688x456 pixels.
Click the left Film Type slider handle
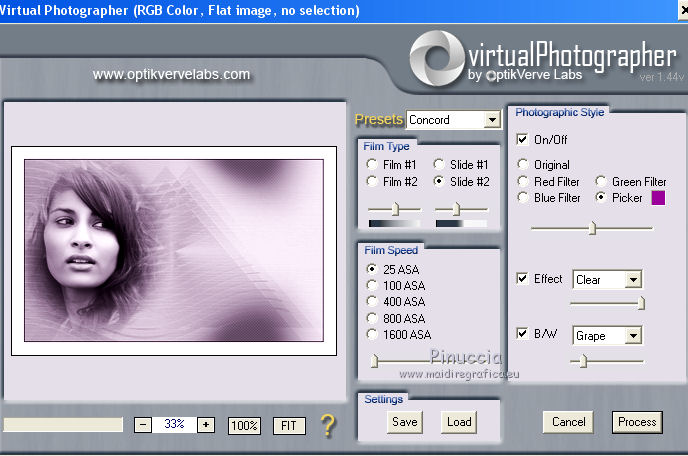click(x=395, y=209)
